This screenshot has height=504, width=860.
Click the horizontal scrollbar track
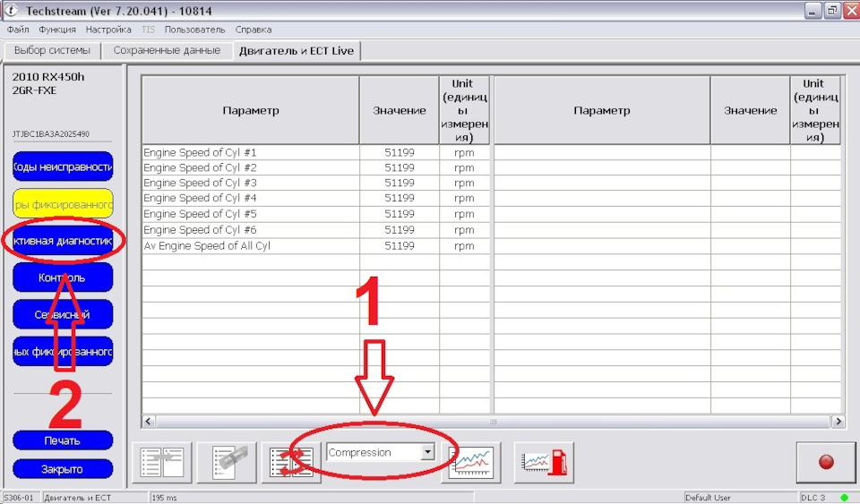493,422
